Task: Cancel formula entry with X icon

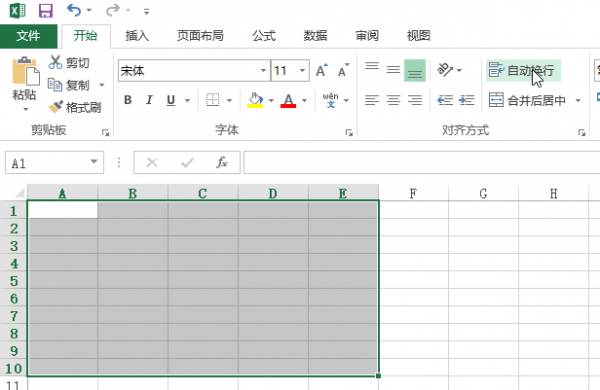Action: 152,163
